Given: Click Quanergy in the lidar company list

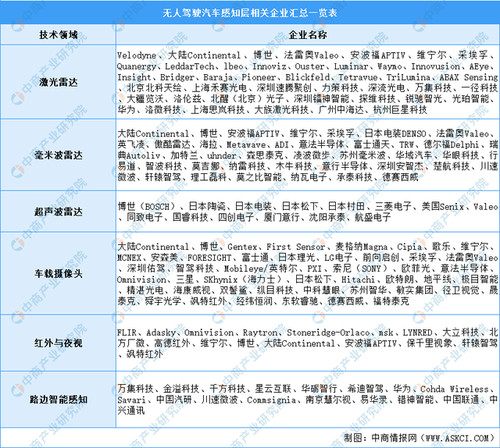Looking at the screenshot, I should click(x=137, y=66).
